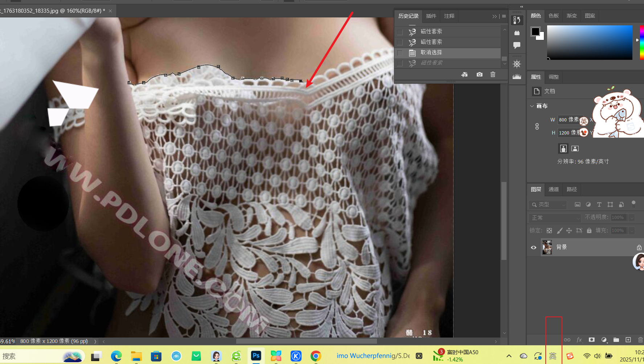Open the 类型 layer filter dropdown
Image resolution: width=644 pixels, height=364 pixels.
(547, 204)
